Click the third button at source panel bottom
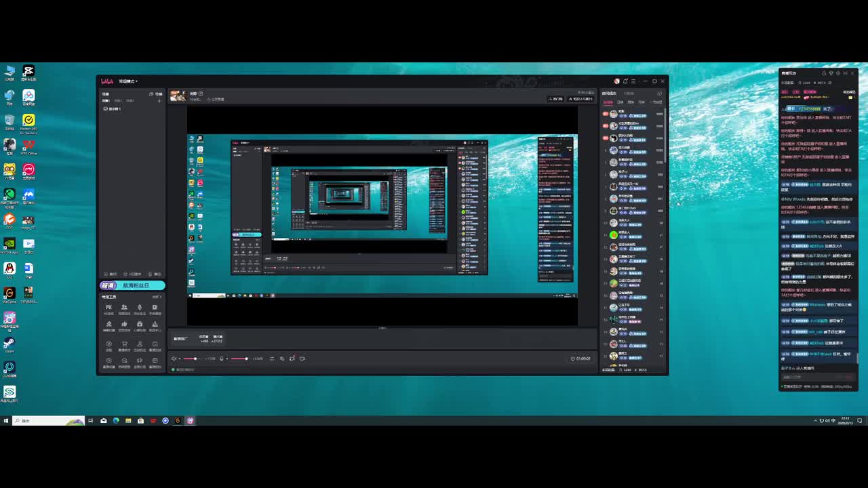The image size is (868, 488). point(155,274)
